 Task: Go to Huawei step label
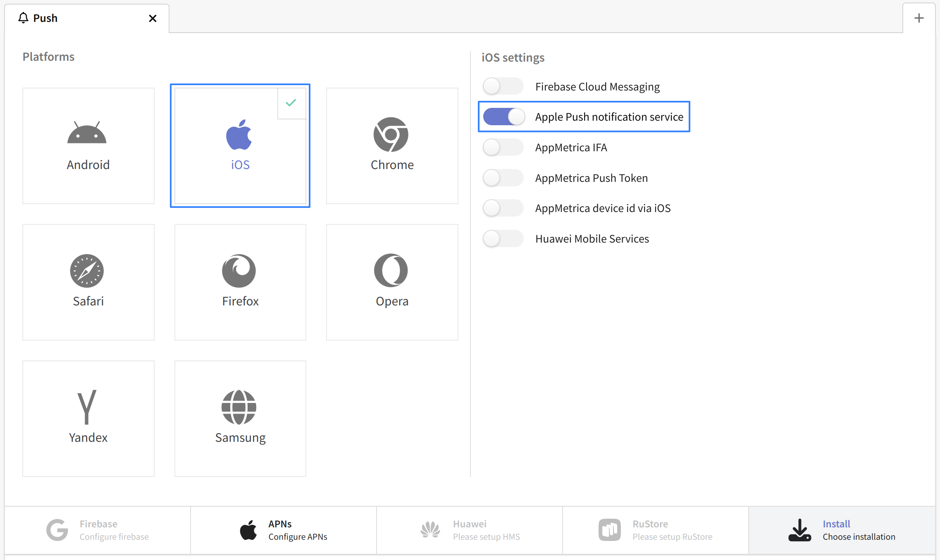[x=470, y=524]
